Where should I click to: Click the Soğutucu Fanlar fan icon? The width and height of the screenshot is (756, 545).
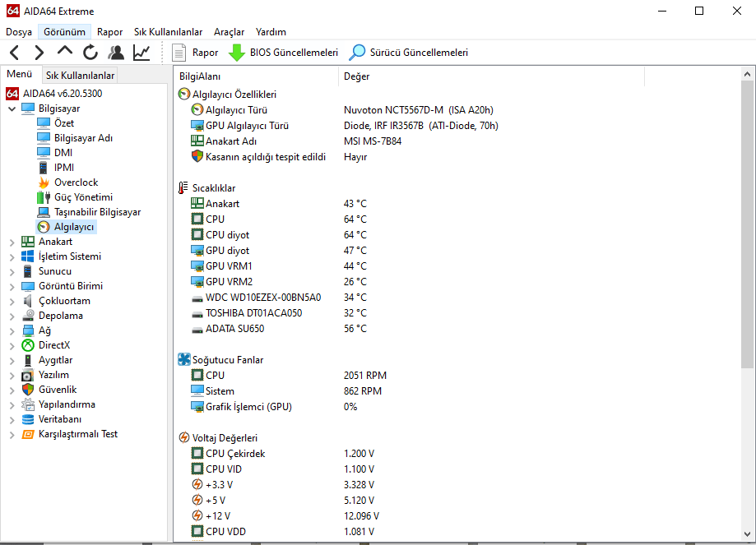point(184,359)
